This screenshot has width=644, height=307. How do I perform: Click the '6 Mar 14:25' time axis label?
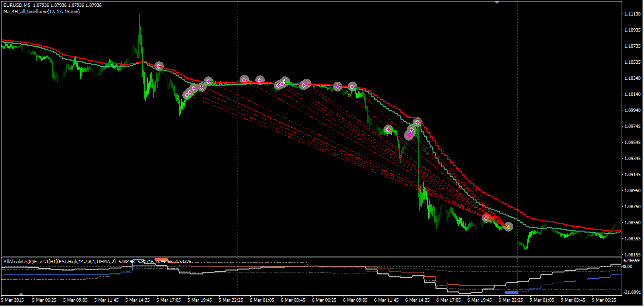418,300
